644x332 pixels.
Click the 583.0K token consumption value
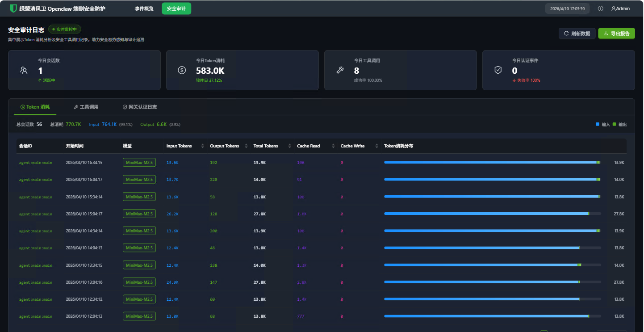coord(210,71)
